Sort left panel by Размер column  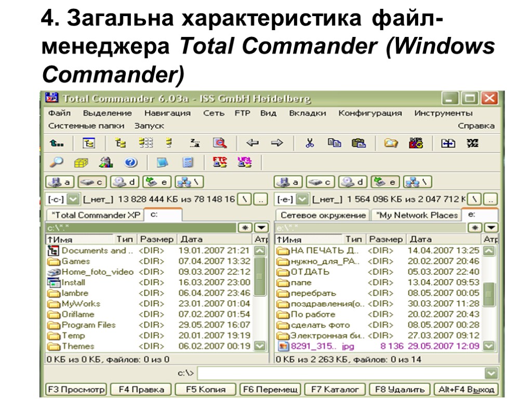click(157, 240)
